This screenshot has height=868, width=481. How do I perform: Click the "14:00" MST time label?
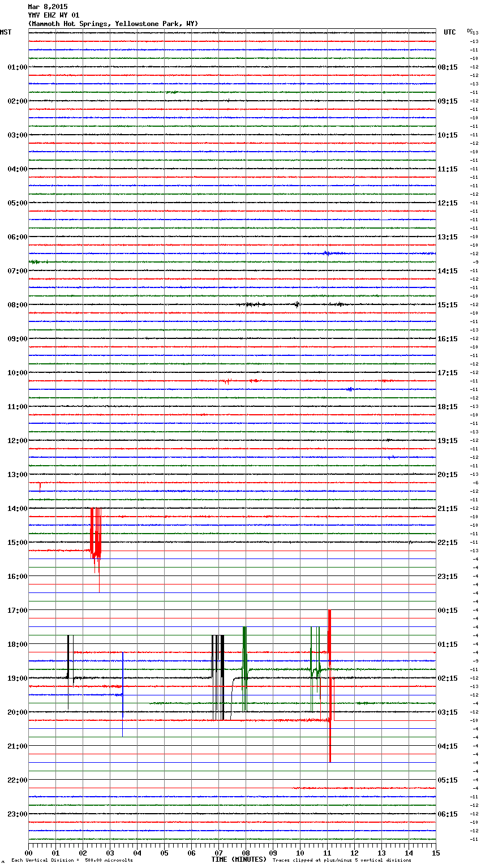(18, 508)
